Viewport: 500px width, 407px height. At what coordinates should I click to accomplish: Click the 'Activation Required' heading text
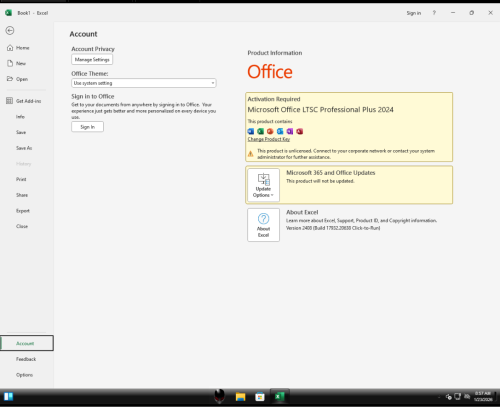coord(274,99)
